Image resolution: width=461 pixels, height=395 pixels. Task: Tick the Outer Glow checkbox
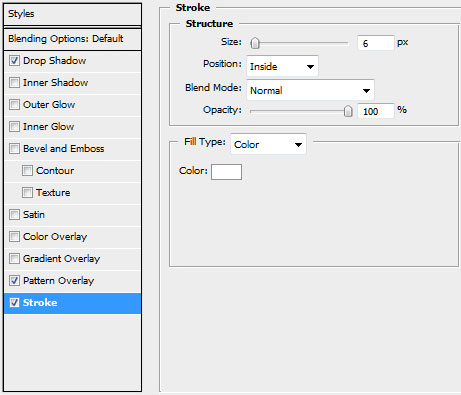(x=14, y=105)
